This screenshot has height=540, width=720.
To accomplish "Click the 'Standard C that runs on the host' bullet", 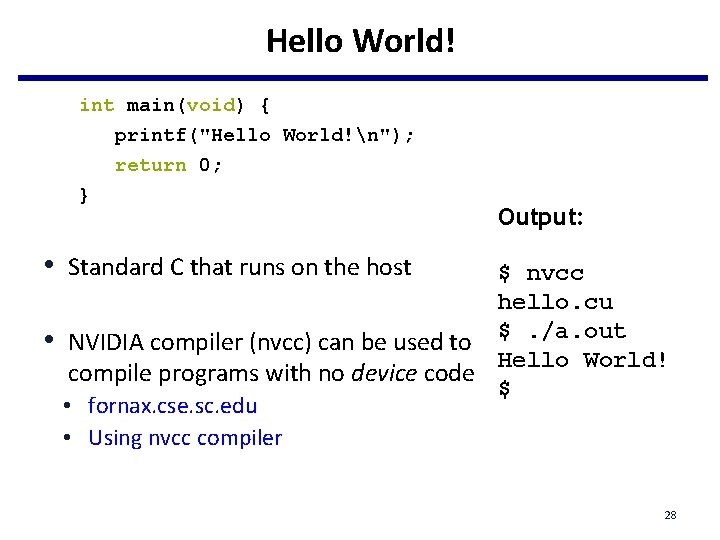I will click(239, 267).
